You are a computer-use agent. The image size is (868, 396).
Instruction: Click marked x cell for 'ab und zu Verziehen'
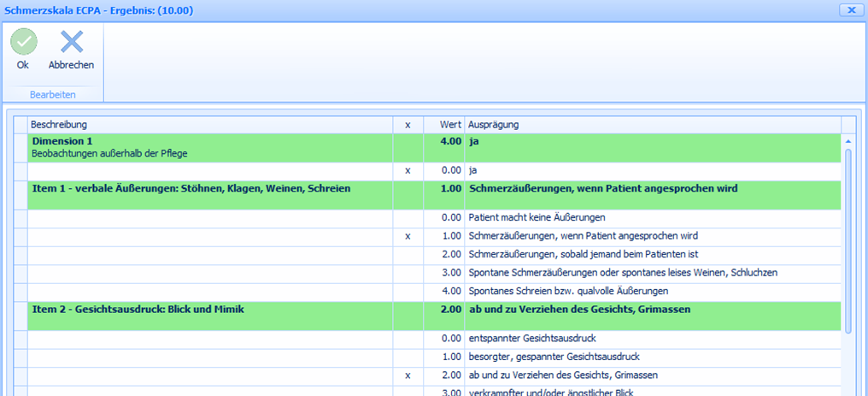408,375
